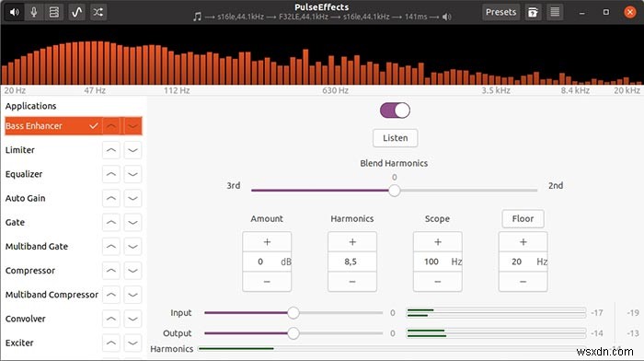Click the Amount dB input field
The image size is (644, 361).
pyautogui.click(x=267, y=262)
